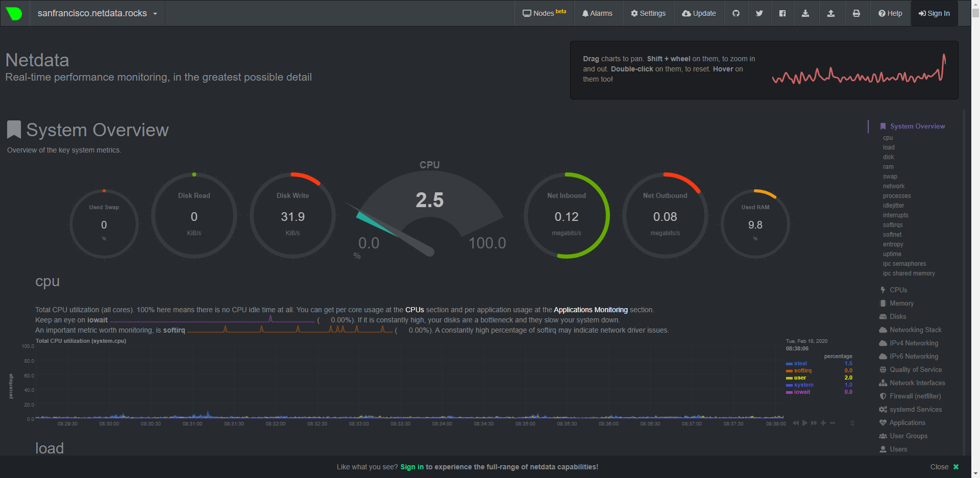Image resolution: width=980 pixels, height=478 pixels.
Task: Follow the Applications Monitoring link
Action: click(591, 310)
